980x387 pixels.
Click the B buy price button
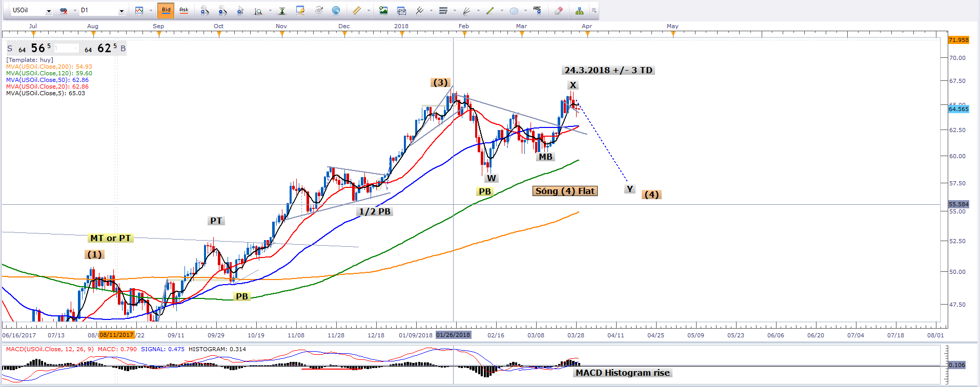click(x=123, y=49)
